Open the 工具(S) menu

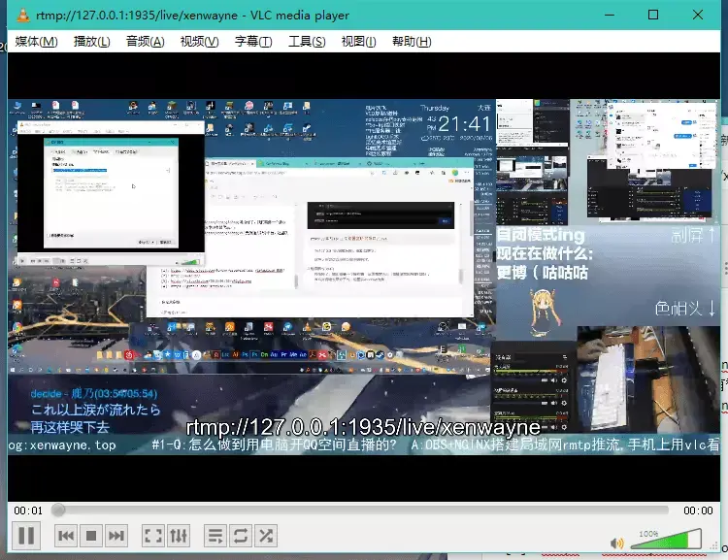307,42
